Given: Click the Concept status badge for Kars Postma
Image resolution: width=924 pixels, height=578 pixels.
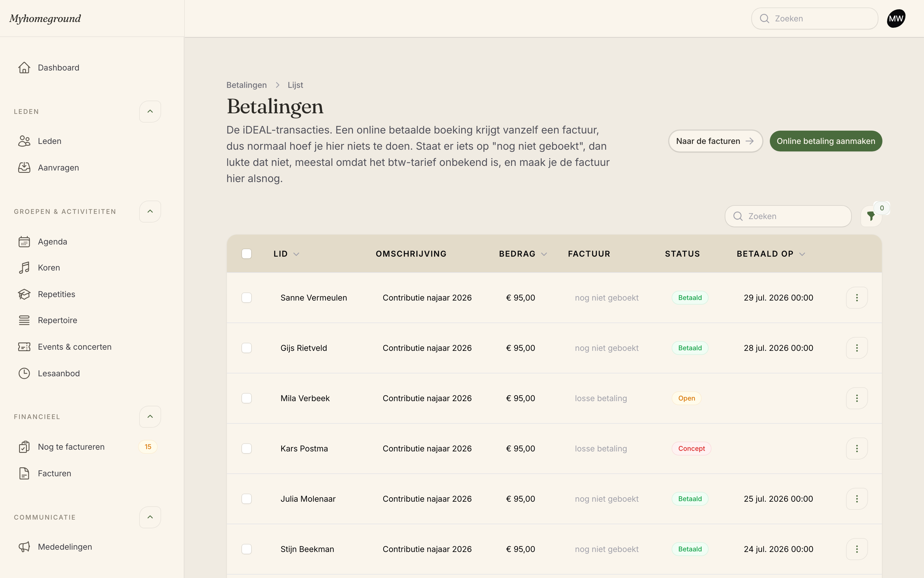Looking at the screenshot, I should point(691,449).
